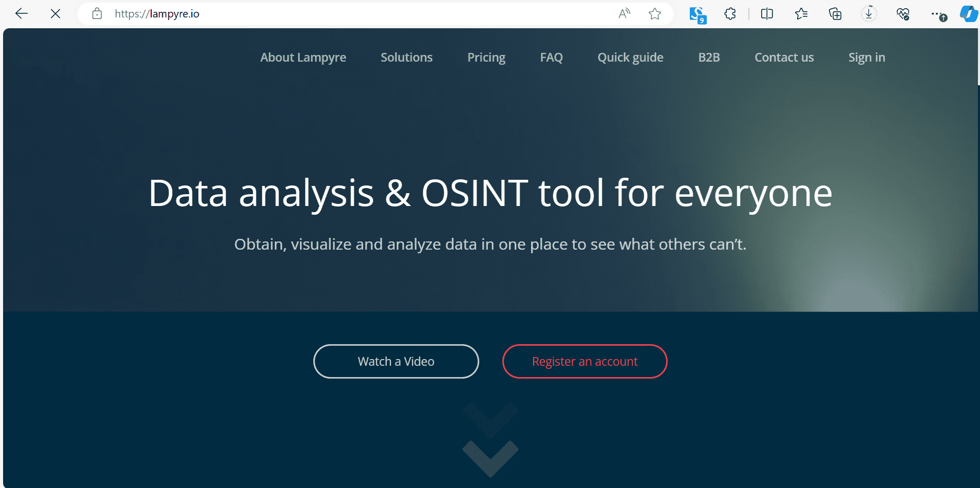Open the Quick guide link
The height and width of the screenshot is (488, 980).
tap(631, 58)
